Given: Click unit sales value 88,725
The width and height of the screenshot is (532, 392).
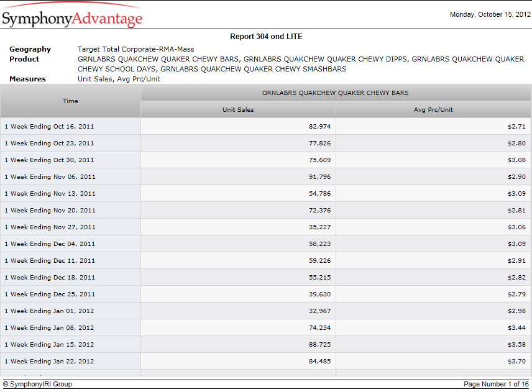Looking at the screenshot, I should point(319,345).
